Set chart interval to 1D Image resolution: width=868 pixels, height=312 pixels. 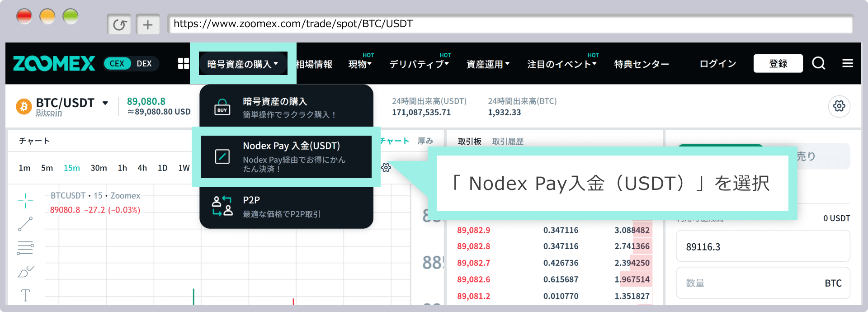coord(163,168)
